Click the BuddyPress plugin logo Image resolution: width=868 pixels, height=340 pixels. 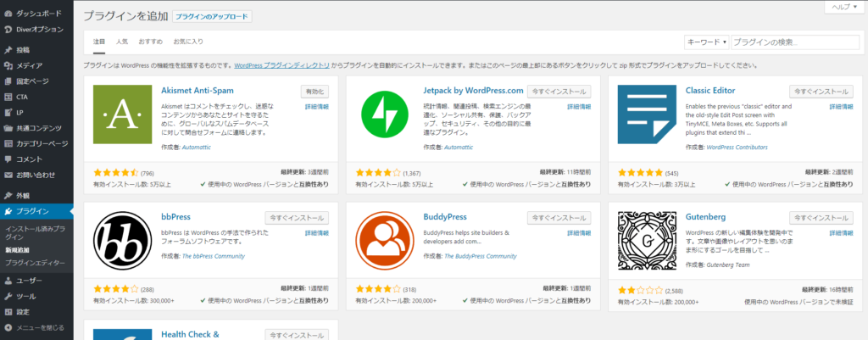(384, 240)
